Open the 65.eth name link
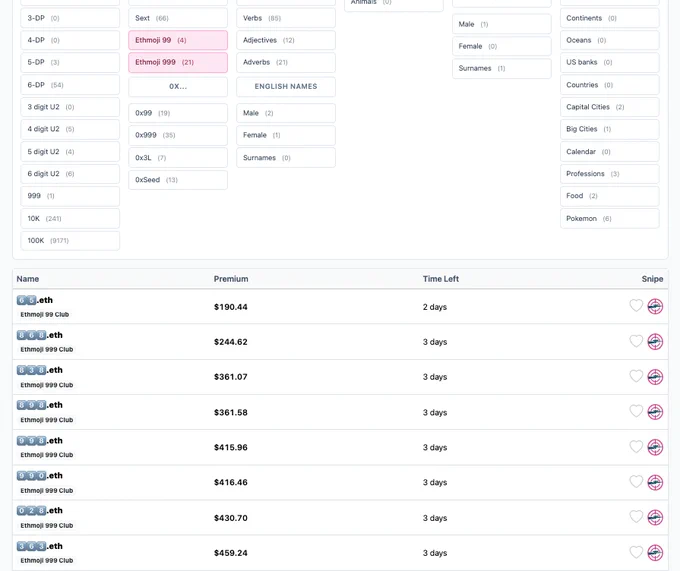The width and height of the screenshot is (680, 571). [35, 300]
